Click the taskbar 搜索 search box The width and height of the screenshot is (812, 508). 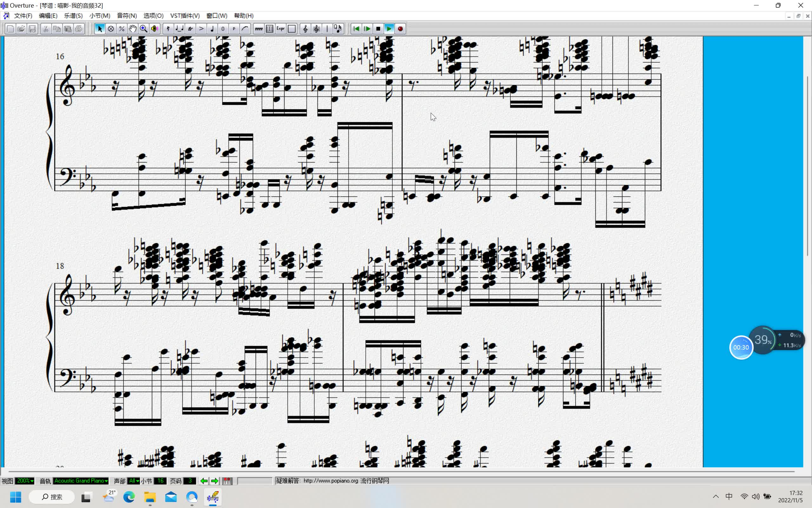click(x=52, y=497)
